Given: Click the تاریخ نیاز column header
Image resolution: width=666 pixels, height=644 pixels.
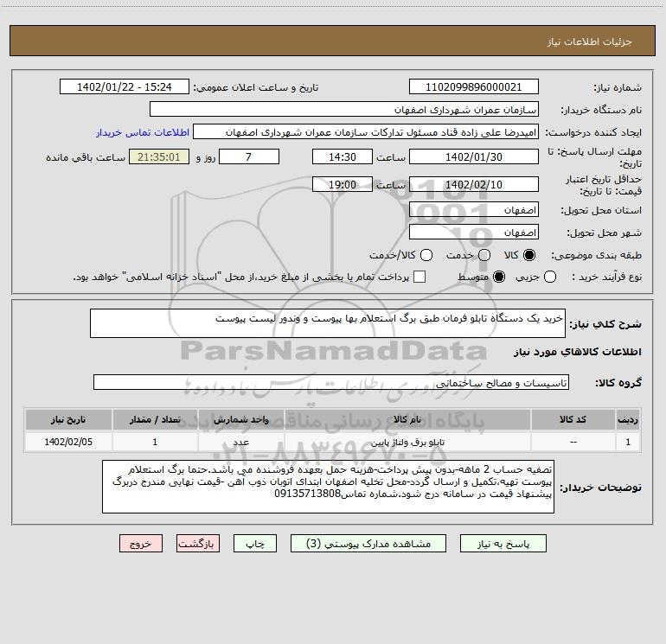Looking at the screenshot, I should coord(68,419).
